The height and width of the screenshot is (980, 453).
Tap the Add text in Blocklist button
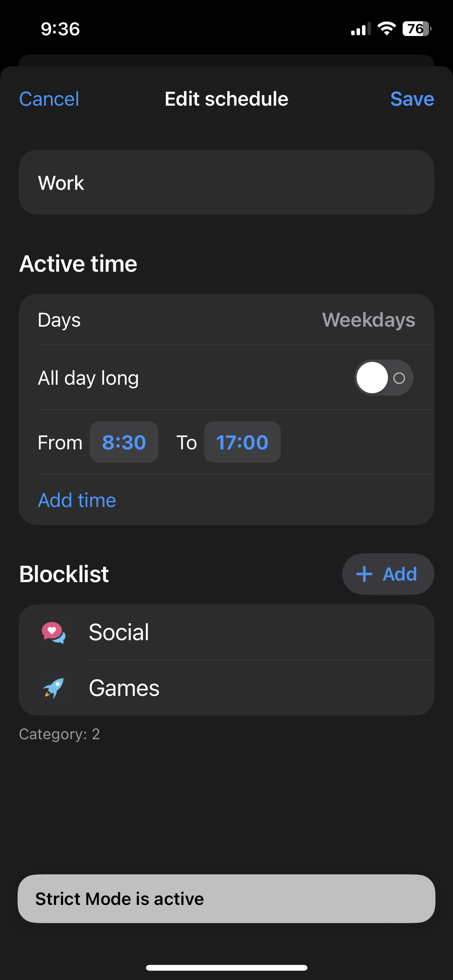[400, 574]
